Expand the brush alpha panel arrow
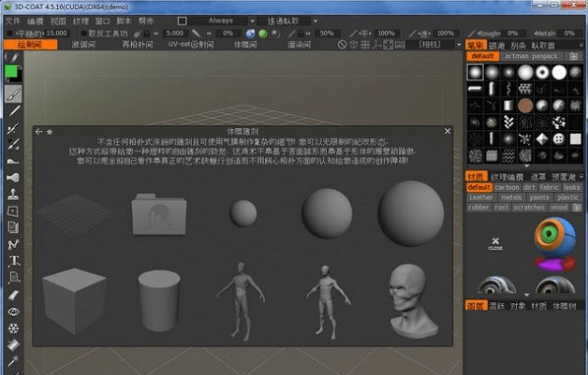Viewport: 588px width, 375px height. click(527, 165)
